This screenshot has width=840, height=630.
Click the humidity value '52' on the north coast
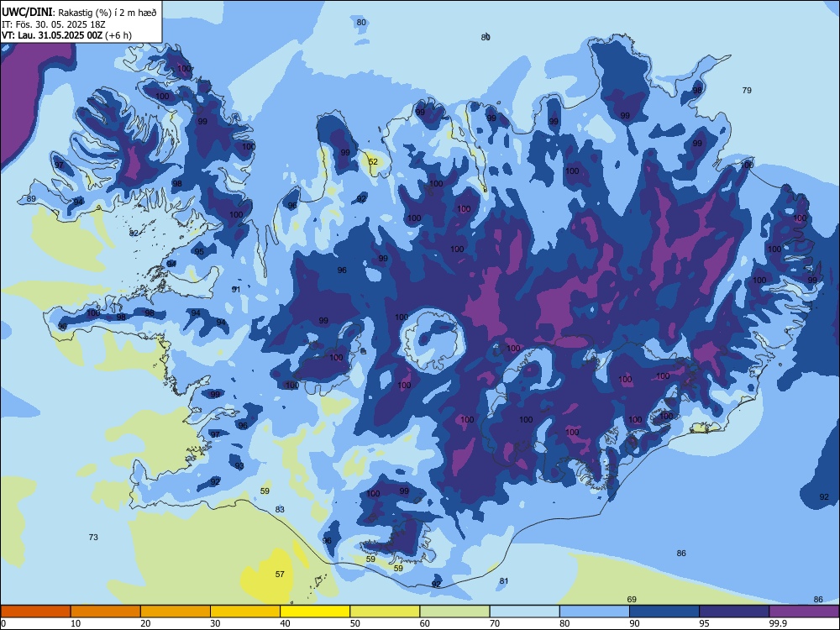(373, 162)
